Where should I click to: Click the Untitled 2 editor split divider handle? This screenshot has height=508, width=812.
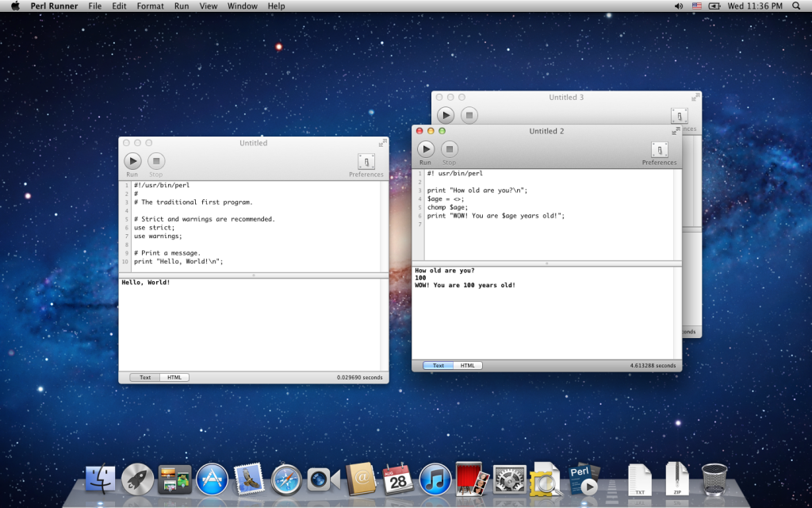(x=547, y=264)
